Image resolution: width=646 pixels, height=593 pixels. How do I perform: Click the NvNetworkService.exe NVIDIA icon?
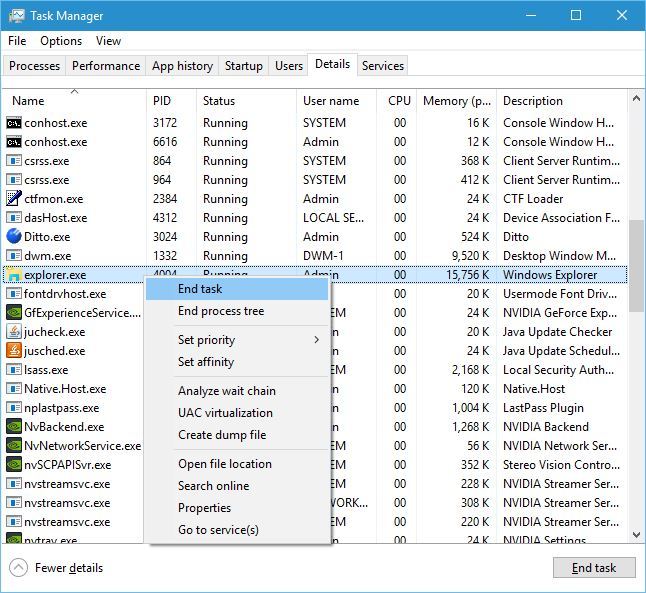[x=14, y=445]
